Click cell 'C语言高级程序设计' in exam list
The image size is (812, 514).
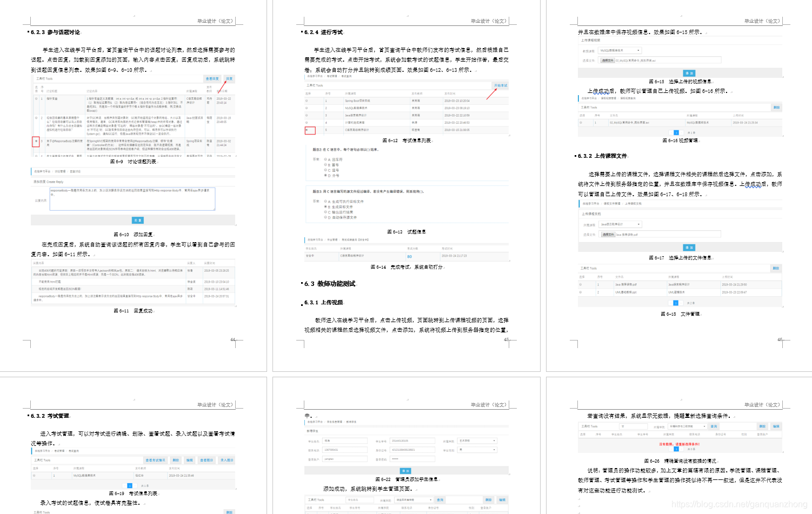point(357,130)
